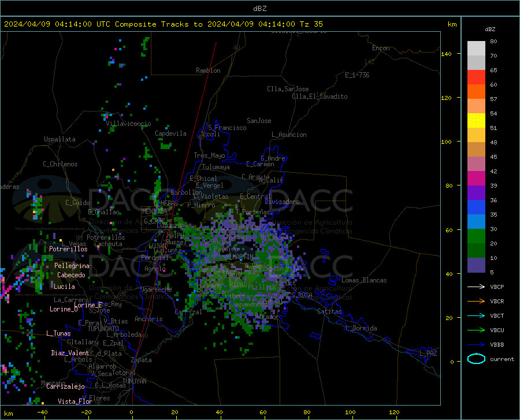Click the Zapata map label
The height and width of the screenshot is (420, 520).
[x=142, y=360]
